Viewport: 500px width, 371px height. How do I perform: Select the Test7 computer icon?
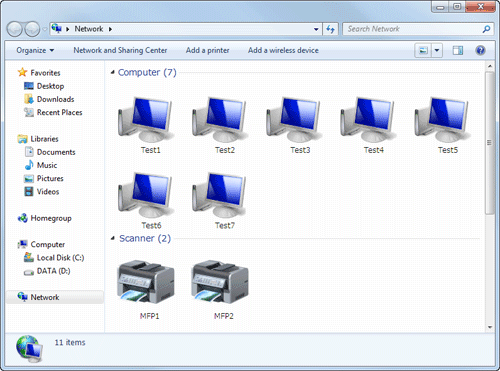[x=220, y=195]
